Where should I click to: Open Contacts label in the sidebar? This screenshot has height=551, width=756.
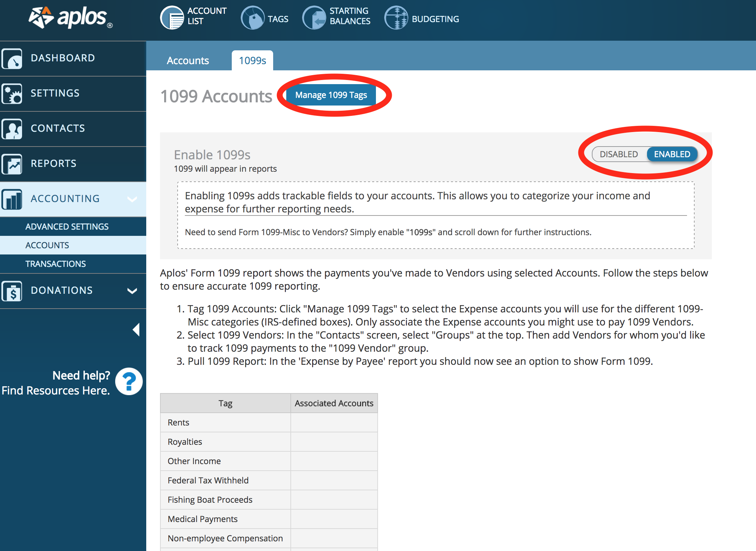click(x=58, y=128)
